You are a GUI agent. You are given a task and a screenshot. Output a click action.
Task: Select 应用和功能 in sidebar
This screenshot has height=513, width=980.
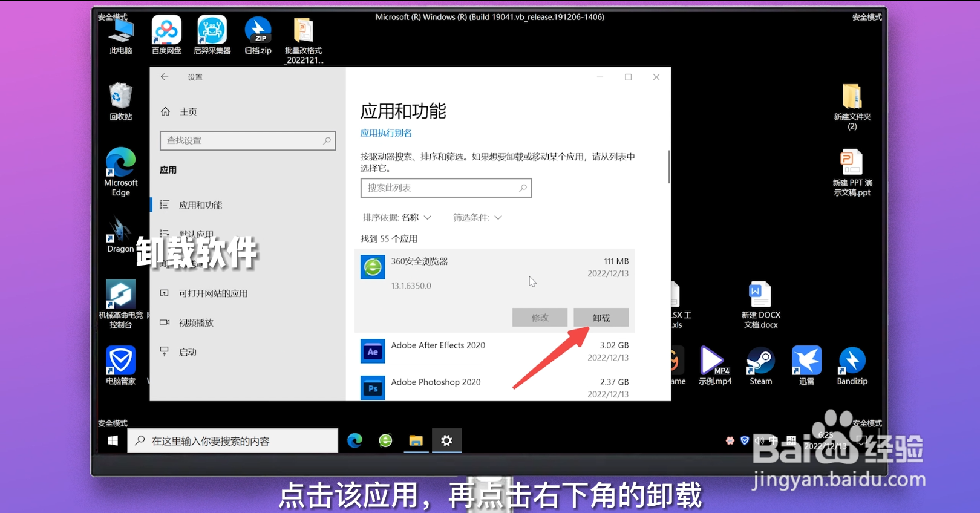point(248,205)
